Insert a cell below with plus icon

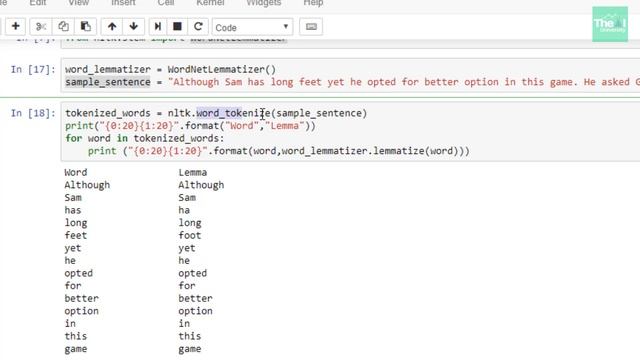16,27
